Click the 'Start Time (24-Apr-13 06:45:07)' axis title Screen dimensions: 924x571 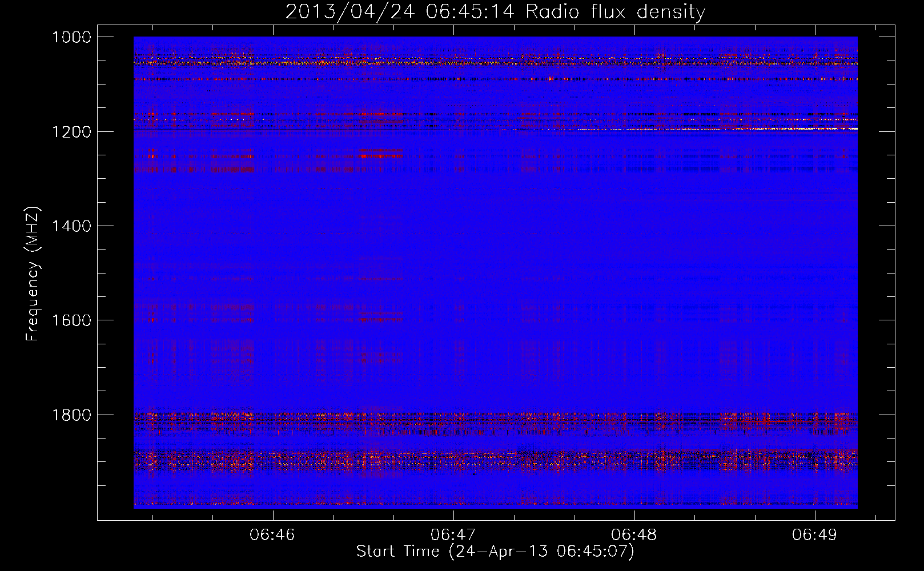[495, 552]
